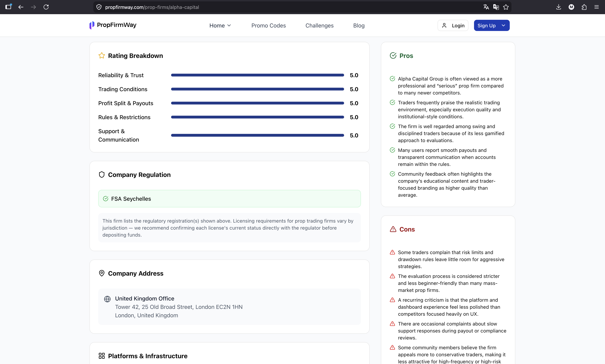This screenshot has height=364, width=605.
Task: Click the FSA Seychelles regulation badge
Action: pyautogui.click(x=230, y=199)
